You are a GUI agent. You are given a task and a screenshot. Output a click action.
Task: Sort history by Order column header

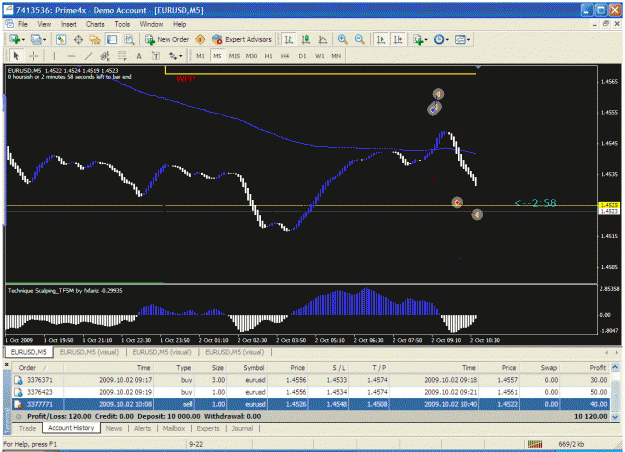click(37, 367)
